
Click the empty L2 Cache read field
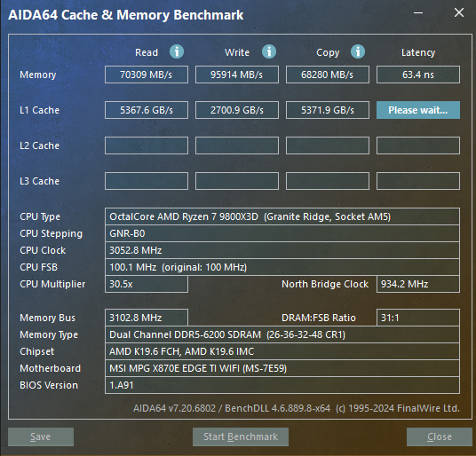pyautogui.click(x=147, y=145)
